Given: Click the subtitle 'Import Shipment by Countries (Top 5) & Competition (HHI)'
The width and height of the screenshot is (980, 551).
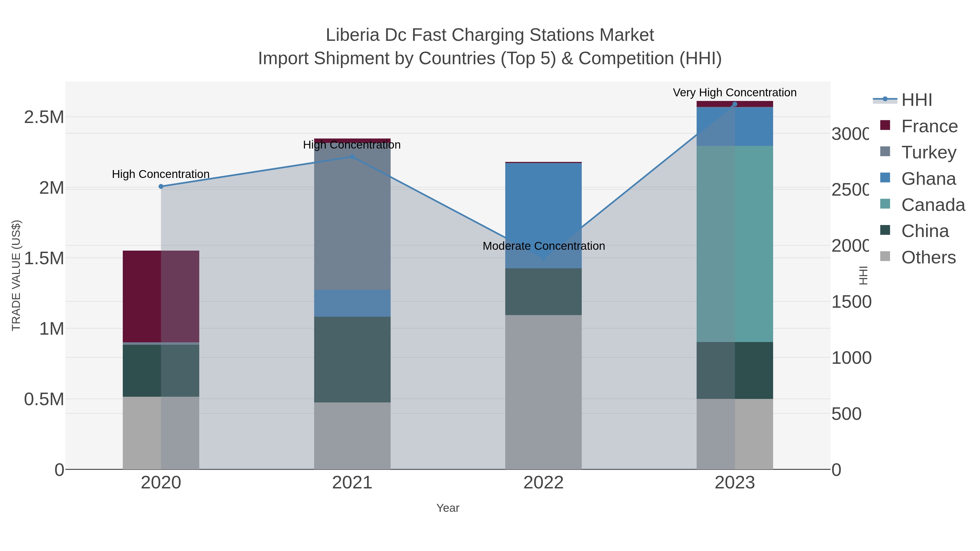Looking at the screenshot, I should pyautogui.click(x=490, y=59).
